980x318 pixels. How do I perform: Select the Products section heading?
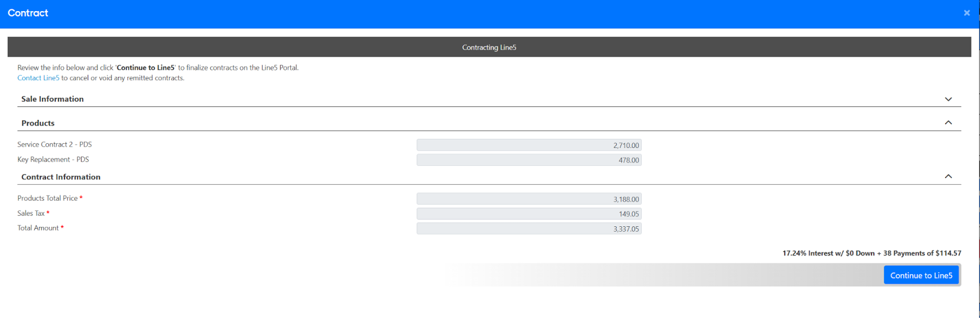click(38, 123)
